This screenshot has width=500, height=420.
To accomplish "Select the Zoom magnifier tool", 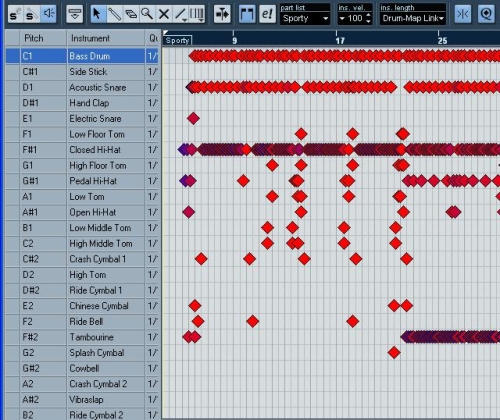I will [x=147, y=14].
